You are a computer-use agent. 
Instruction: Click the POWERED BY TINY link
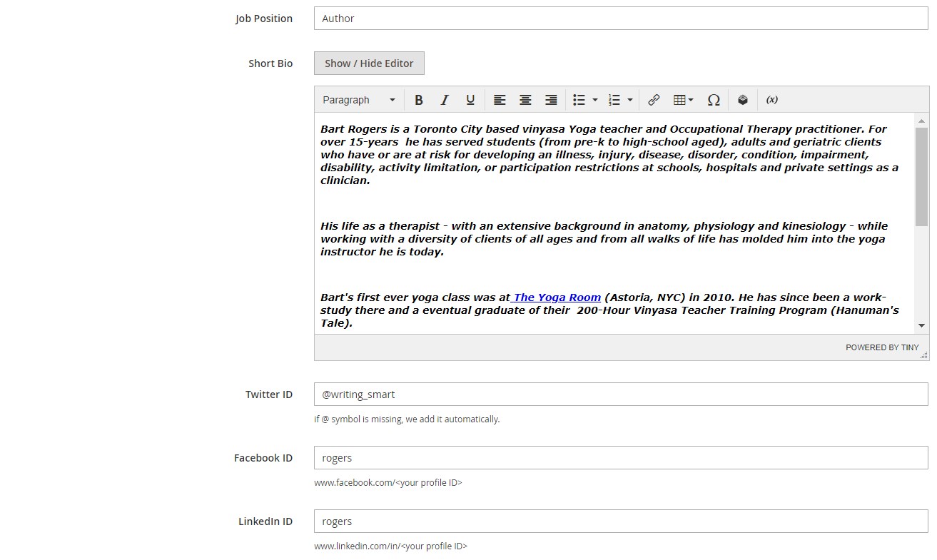[882, 347]
